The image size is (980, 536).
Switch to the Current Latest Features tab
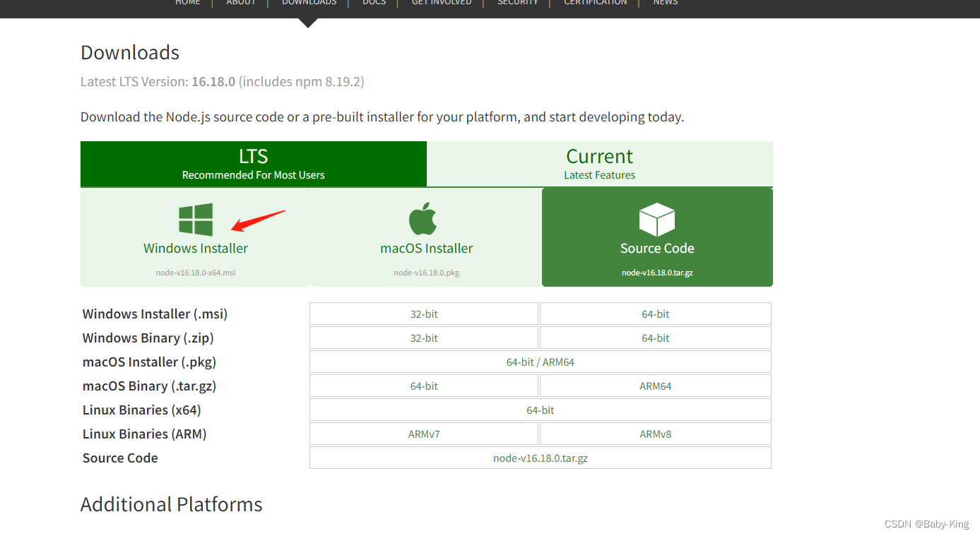coord(599,163)
